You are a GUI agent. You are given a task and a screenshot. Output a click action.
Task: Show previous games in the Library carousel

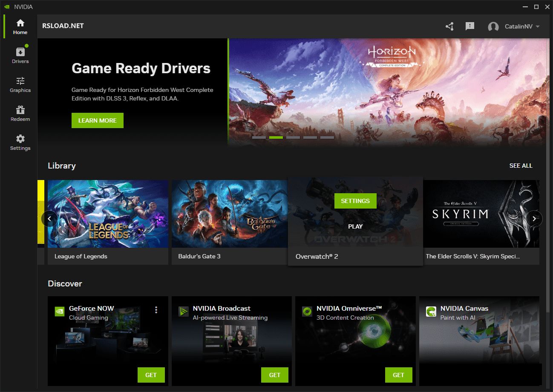coord(50,218)
